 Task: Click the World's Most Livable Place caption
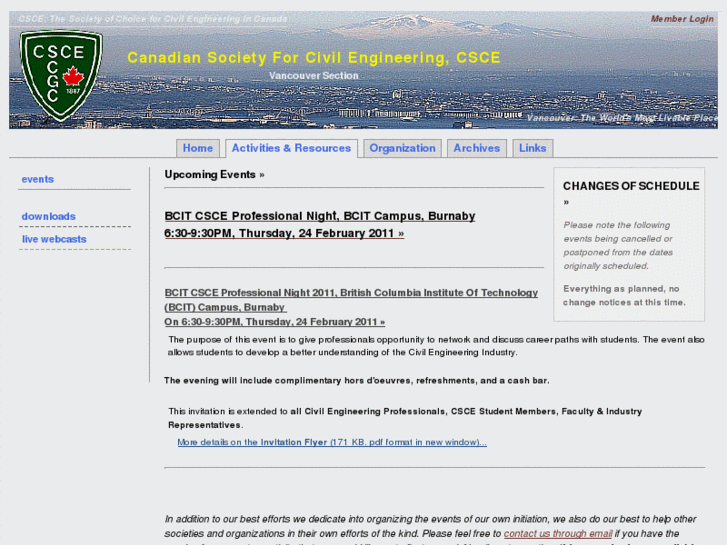pos(622,118)
